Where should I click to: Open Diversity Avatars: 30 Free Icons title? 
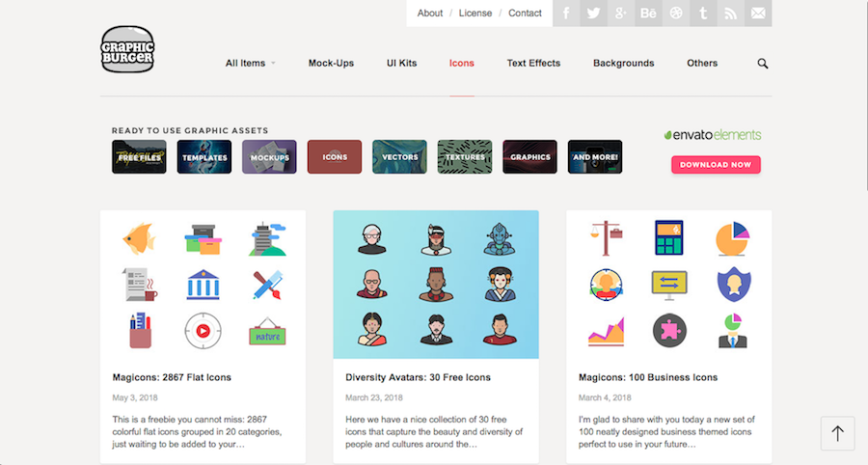point(418,377)
